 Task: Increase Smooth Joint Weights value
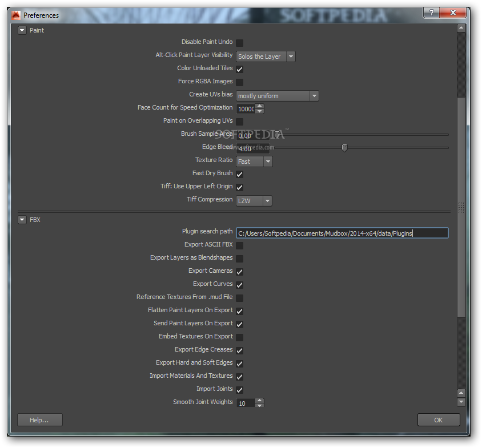[260, 401]
